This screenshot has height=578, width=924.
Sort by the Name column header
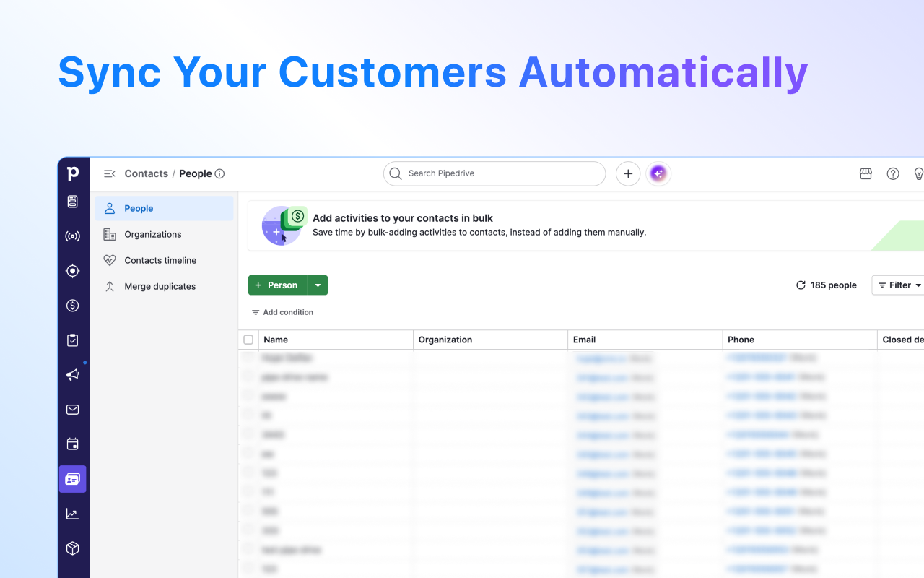(336, 340)
